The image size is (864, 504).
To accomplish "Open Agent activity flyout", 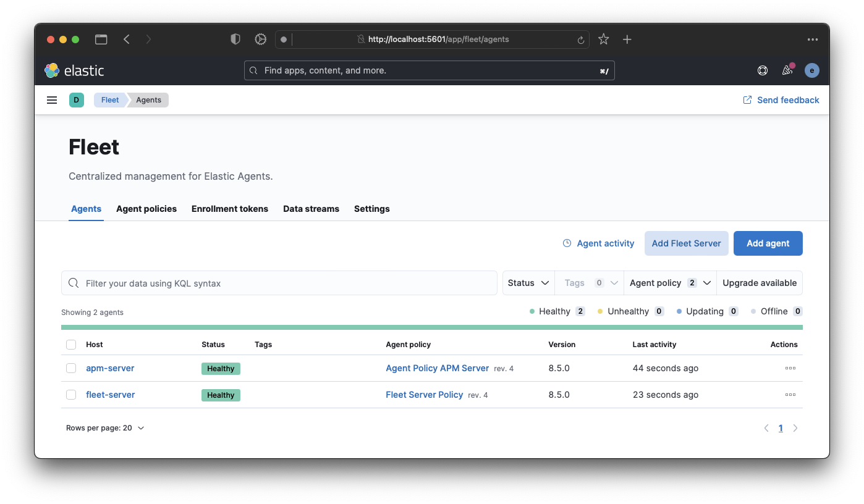I will pos(598,243).
